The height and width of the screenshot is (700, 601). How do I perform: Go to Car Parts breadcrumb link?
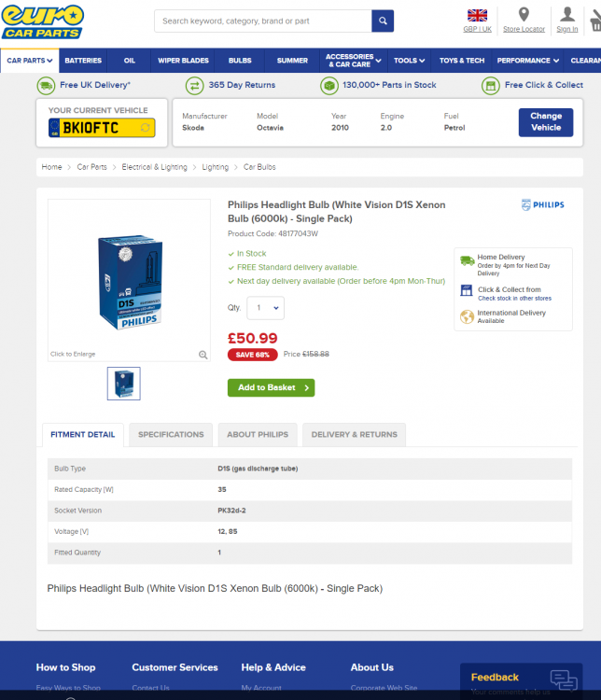click(x=92, y=167)
